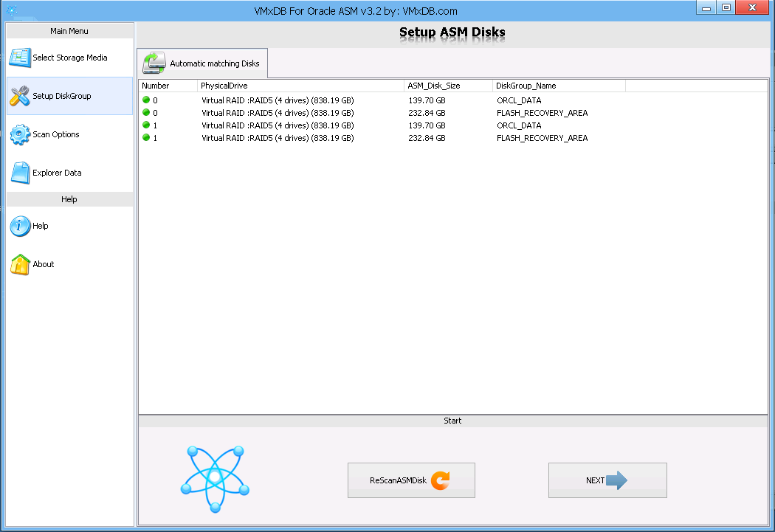Click FLASH_RECOVERY_AREA in the second row
The height and width of the screenshot is (532, 775).
(x=542, y=113)
